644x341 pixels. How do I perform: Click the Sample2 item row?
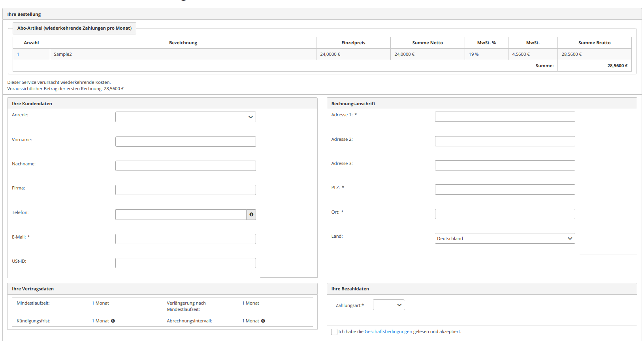pos(183,54)
